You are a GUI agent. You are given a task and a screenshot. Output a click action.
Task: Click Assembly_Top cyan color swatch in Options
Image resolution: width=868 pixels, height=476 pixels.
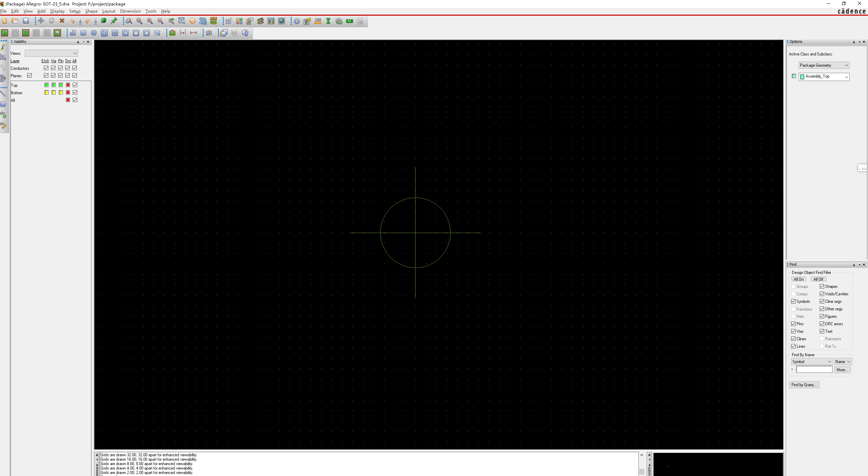pyautogui.click(x=794, y=76)
